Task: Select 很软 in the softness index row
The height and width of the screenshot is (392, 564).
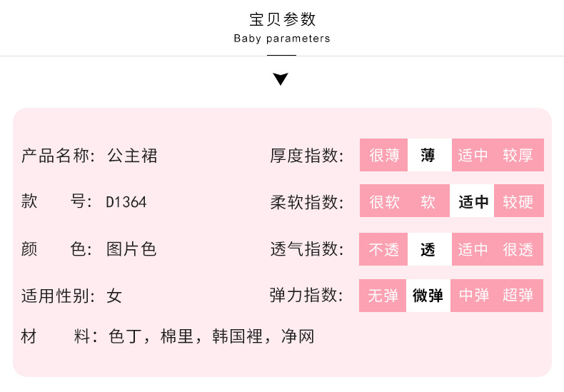Action: 384,201
